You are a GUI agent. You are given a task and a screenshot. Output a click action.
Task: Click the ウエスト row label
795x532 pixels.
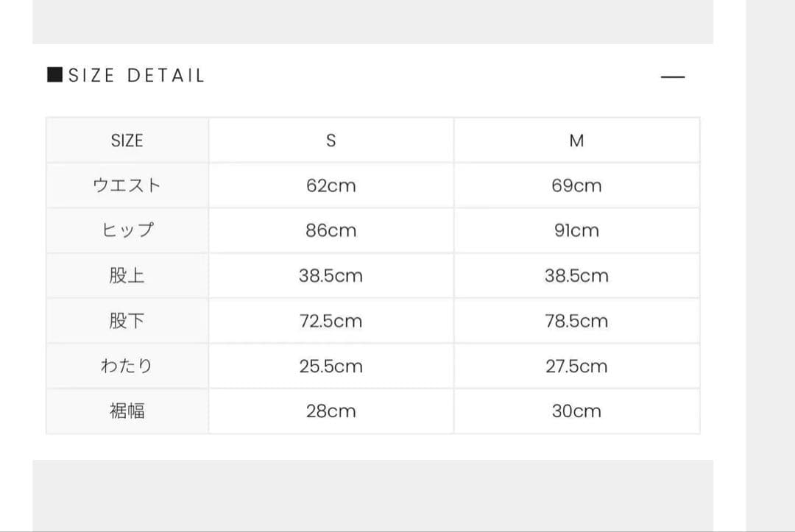[127, 185]
